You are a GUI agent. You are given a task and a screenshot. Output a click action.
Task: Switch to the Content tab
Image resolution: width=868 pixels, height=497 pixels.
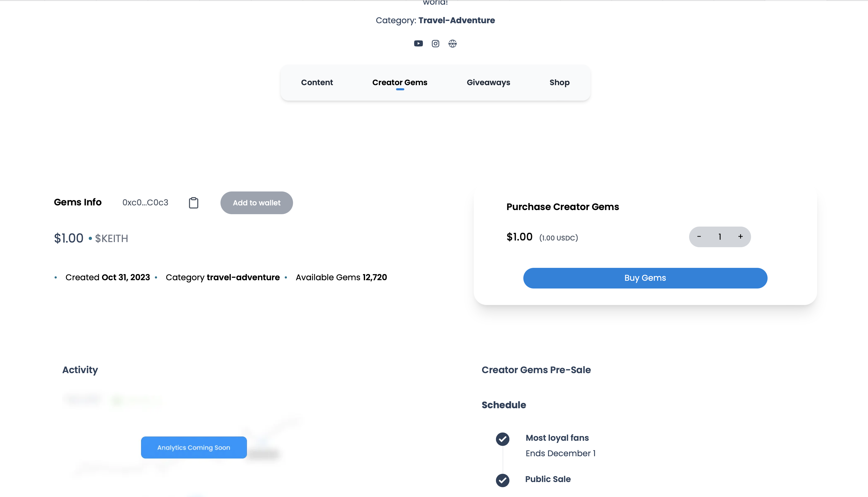317,83
